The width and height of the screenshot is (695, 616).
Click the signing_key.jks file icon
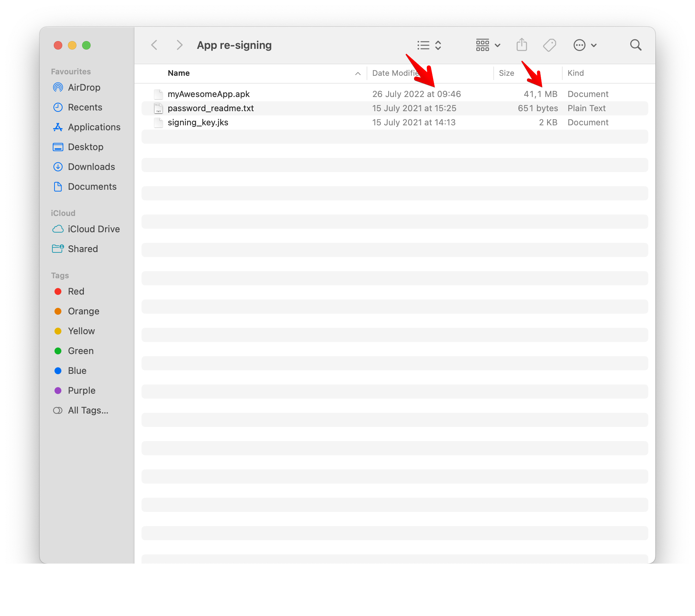[x=159, y=122]
